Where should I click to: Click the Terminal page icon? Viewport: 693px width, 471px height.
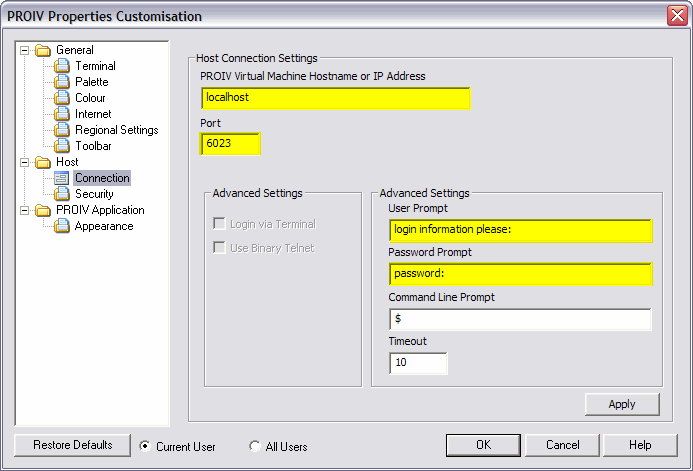click(62, 66)
